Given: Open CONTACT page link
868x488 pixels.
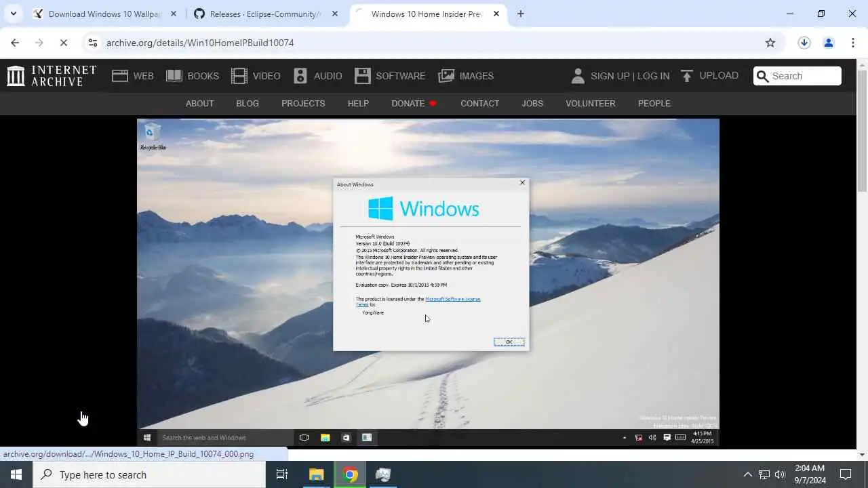Looking at the screenshot, I should (x=479, y=103).
